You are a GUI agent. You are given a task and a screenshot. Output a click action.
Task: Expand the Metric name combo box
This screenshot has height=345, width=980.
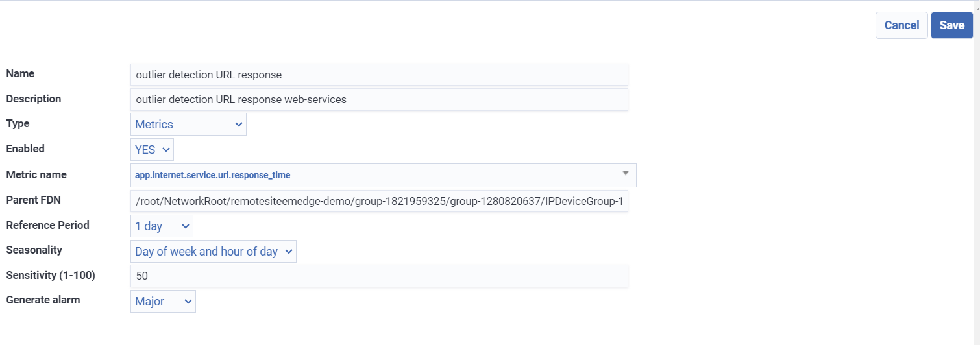[x=383, y=175]
